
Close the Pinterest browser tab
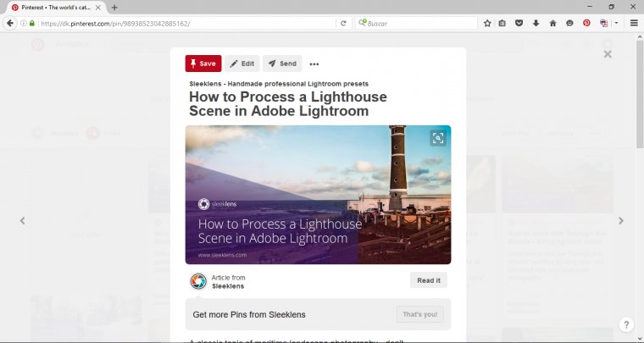98,8
